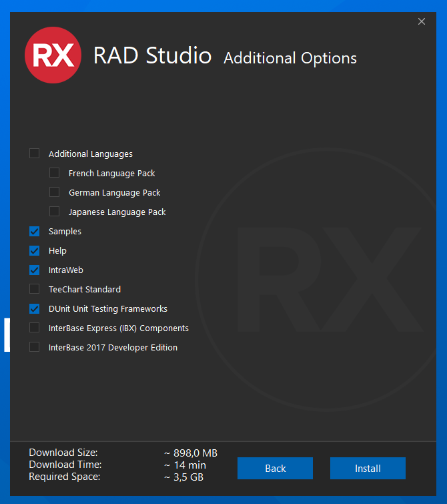Image resolution: width=447 pixels, height=504 pixels.
Task: Click the Download Size value text
Action: (x=190, y=453)
